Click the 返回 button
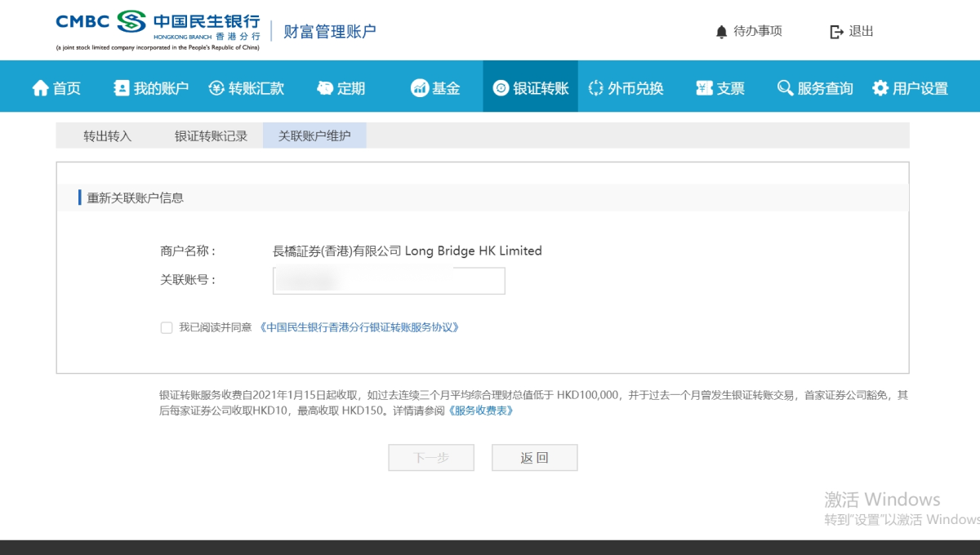980x555 pixels. (535, 458)
